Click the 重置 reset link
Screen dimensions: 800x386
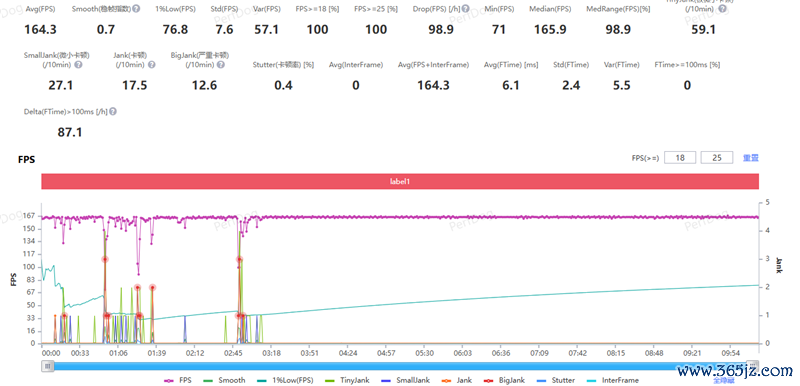point(751,158)
